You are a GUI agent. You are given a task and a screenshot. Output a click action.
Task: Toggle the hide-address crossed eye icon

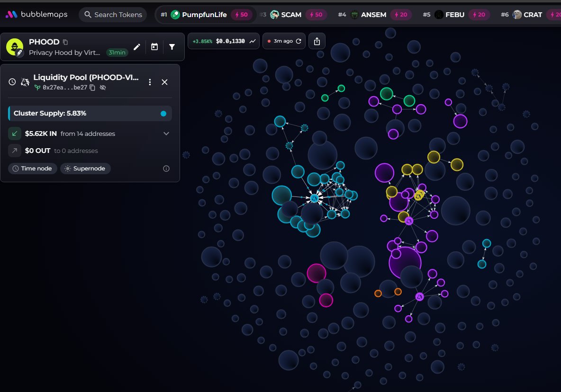click(x=103, y=88)
